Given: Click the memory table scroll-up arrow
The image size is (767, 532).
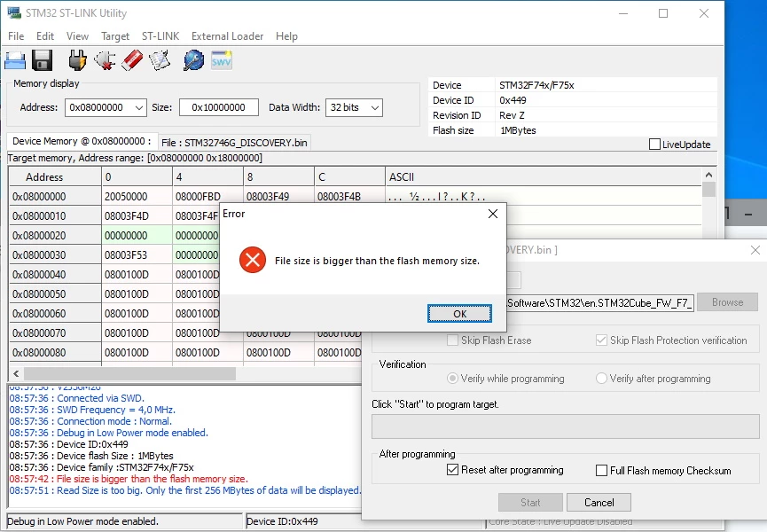Looking at the screenshot, I should click(708, 175).
